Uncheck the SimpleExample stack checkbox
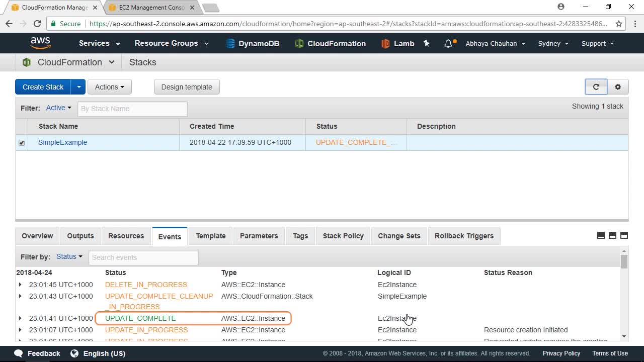 click(22, 143)
